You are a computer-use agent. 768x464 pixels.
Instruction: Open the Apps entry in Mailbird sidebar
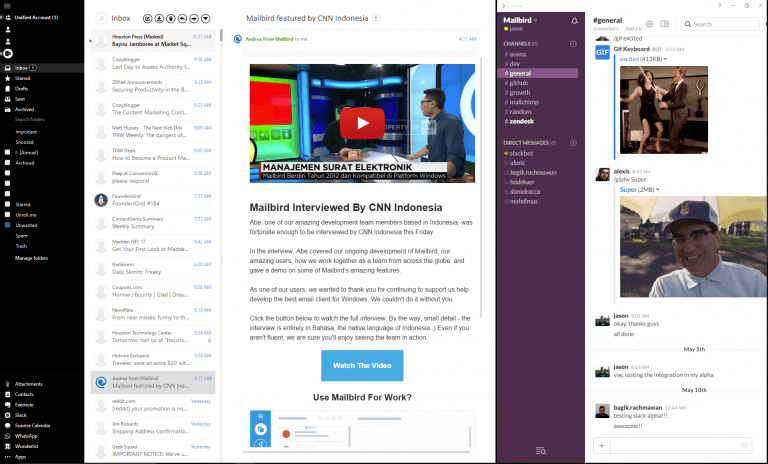point(20,457)
